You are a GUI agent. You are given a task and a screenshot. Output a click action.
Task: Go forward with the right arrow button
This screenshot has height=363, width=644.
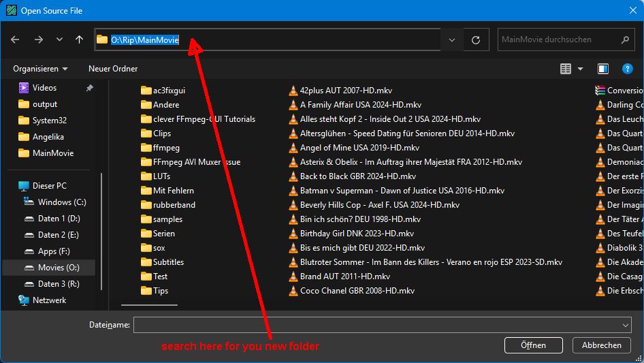pos(39,40)
